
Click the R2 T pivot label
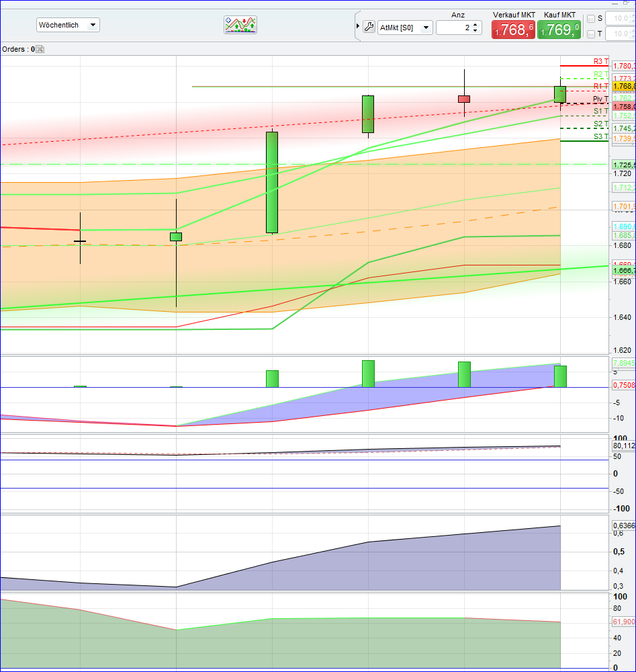tap(601, 74)
